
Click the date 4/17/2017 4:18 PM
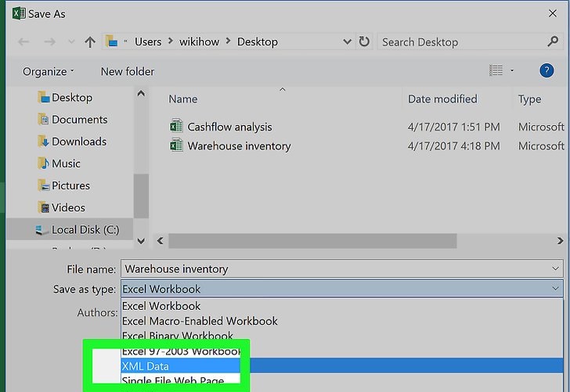point(453,146)
